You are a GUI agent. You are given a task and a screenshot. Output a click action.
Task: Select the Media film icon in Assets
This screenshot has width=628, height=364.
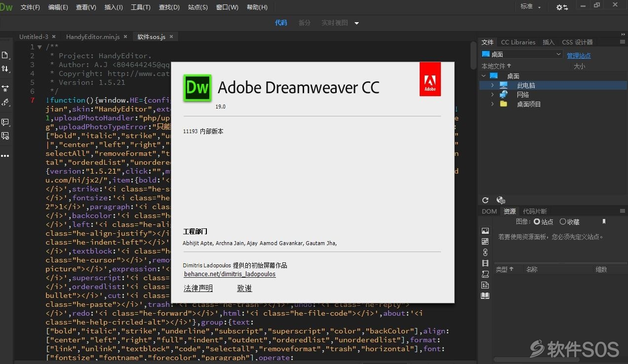pos(485,263)
